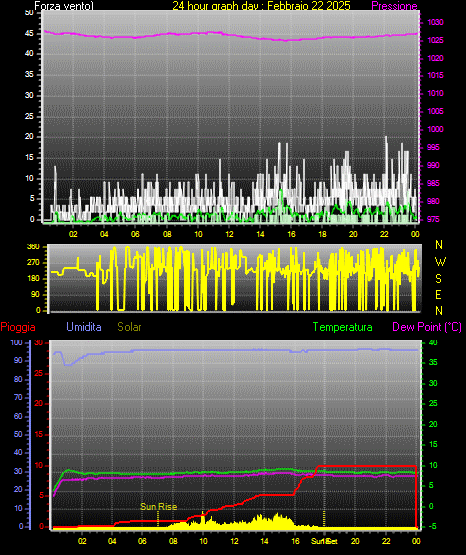Click the green 35 temperature axis value
Screen dimensions: 466x555
click(x=433, y=362)
